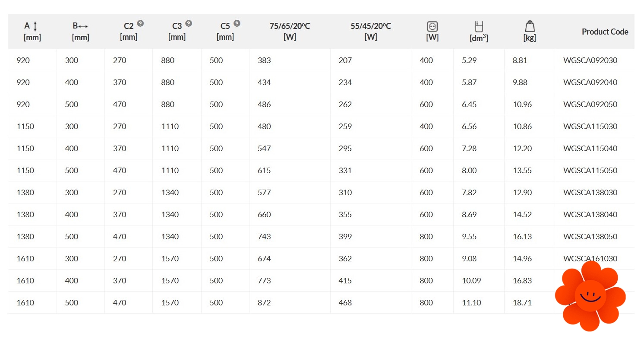Click the help icon next to C2
Image resolution: width=644 pixels, height=346 pixels.
pyautogui.click(x=140, y=24)
